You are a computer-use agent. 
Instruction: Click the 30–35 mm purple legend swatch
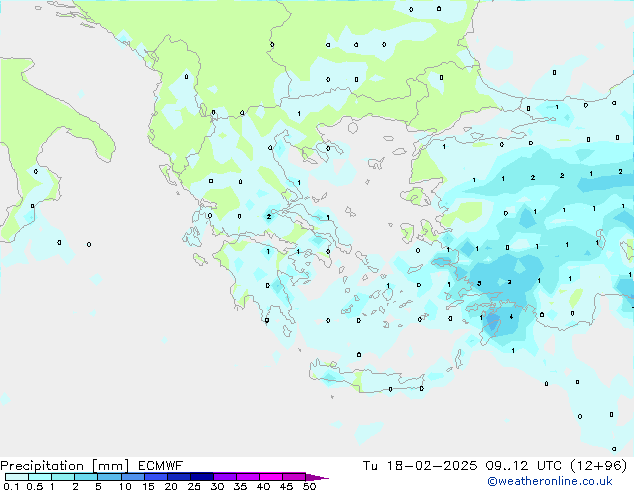pos(225,477)
